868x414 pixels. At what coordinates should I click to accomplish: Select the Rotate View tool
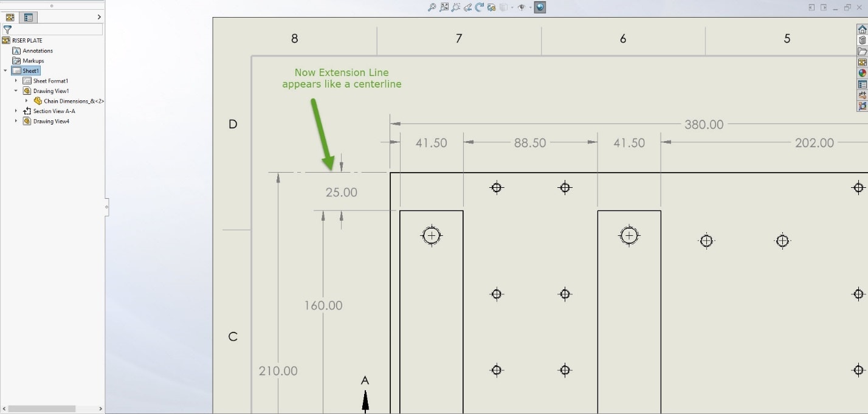coord(480,7)
